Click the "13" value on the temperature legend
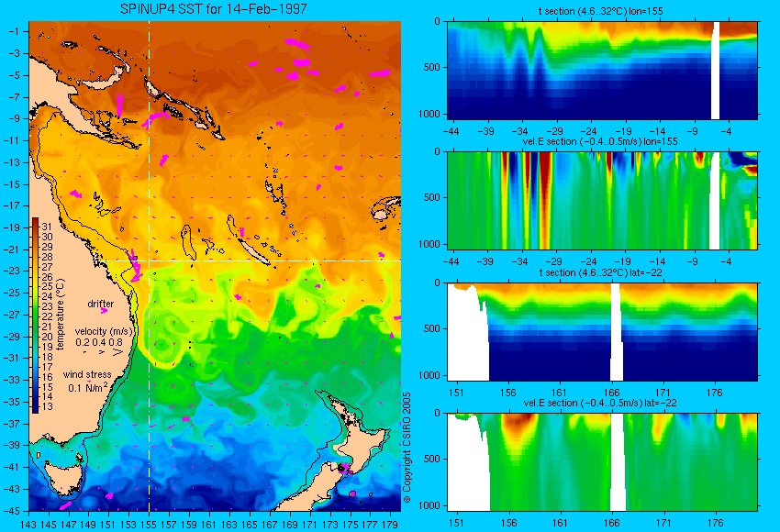The height and width of the screenshot is (532, 780). (47, 406)
